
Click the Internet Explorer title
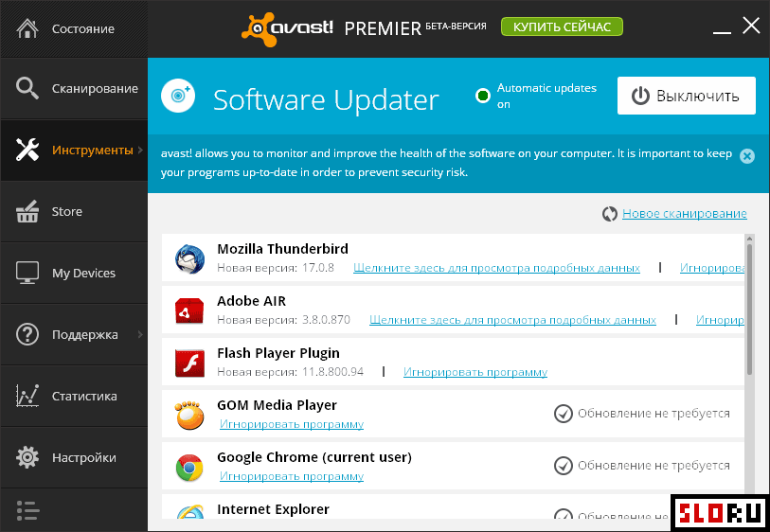(x=273, y=509)
